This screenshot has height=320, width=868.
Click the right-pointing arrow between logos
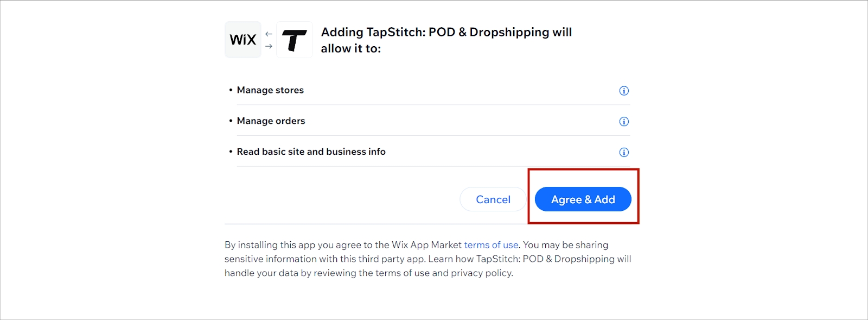[269, 46]
